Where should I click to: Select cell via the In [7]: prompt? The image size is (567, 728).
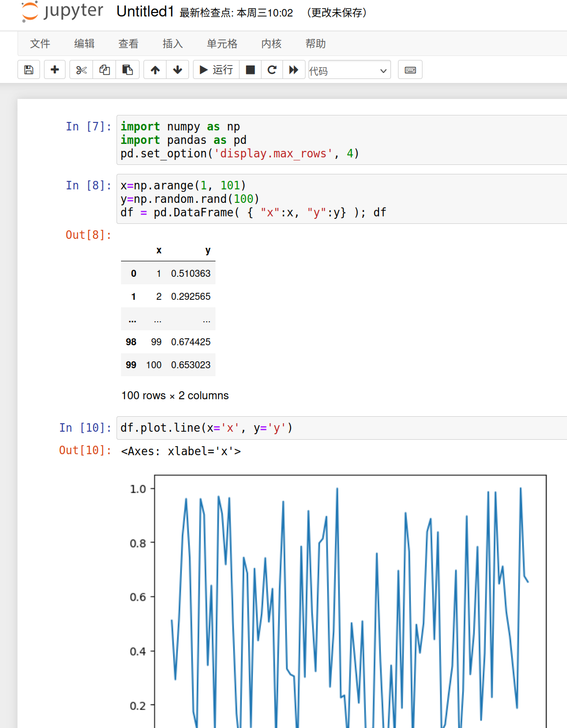pos(88,126)
